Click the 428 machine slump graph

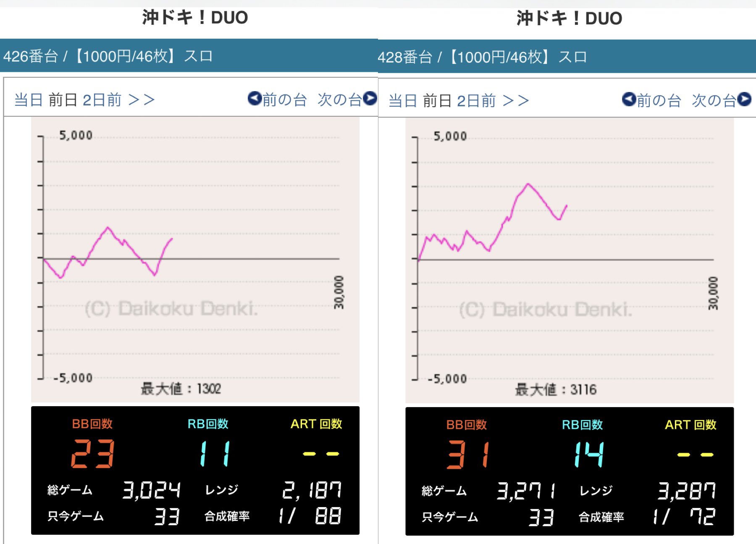[x=570, y=260]
